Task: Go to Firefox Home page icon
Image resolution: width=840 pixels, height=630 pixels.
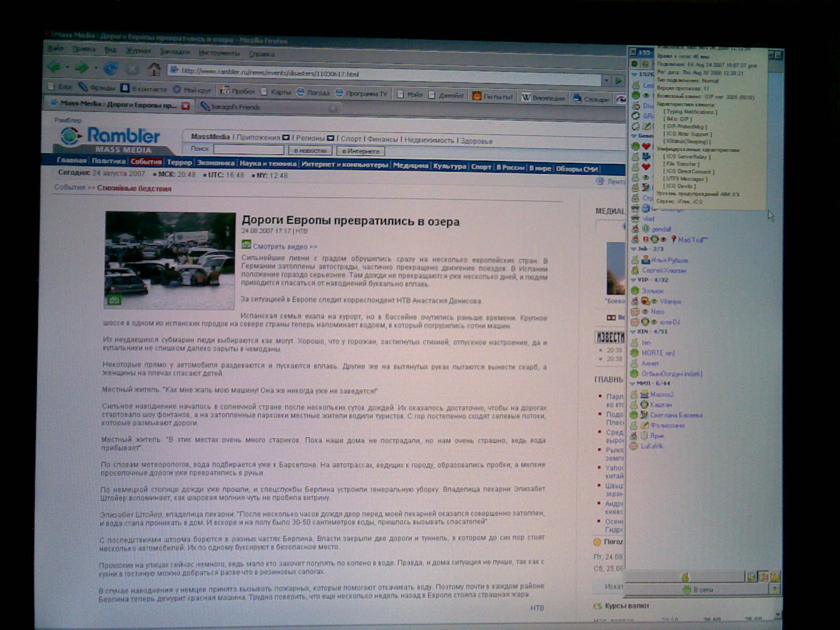Action: pos(154,69)
